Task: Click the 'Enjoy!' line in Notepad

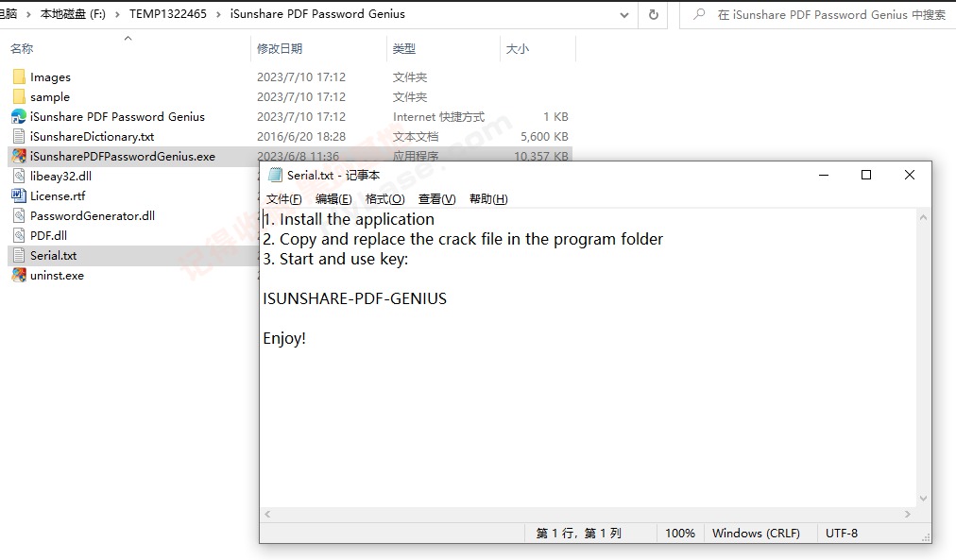Action: tap(284, 338)
